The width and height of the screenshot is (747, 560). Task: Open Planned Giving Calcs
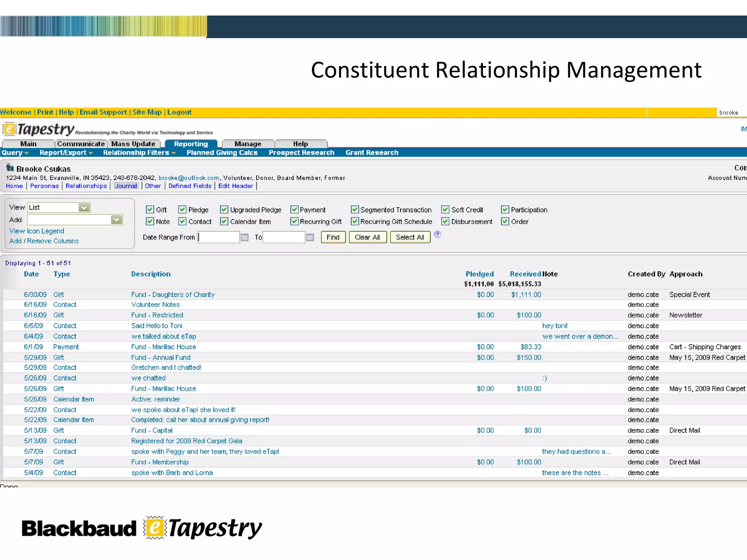(x=222, y=153)
